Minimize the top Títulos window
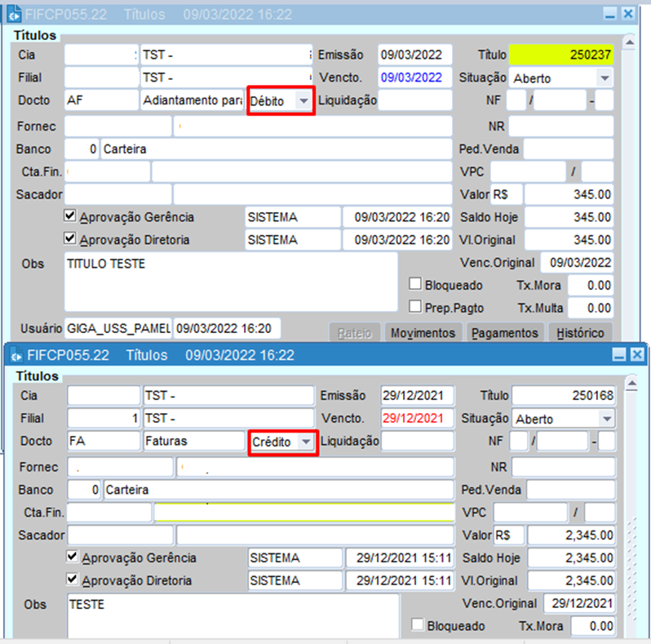 pyautogui.click(x=610, y=15)
